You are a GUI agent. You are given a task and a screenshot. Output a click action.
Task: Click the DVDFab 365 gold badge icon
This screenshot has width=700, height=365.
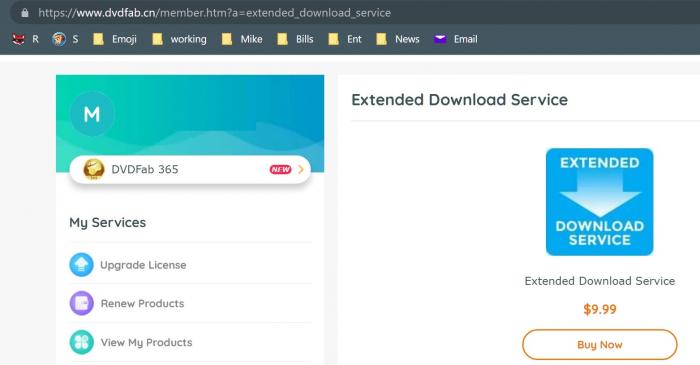tap(94, 170)
